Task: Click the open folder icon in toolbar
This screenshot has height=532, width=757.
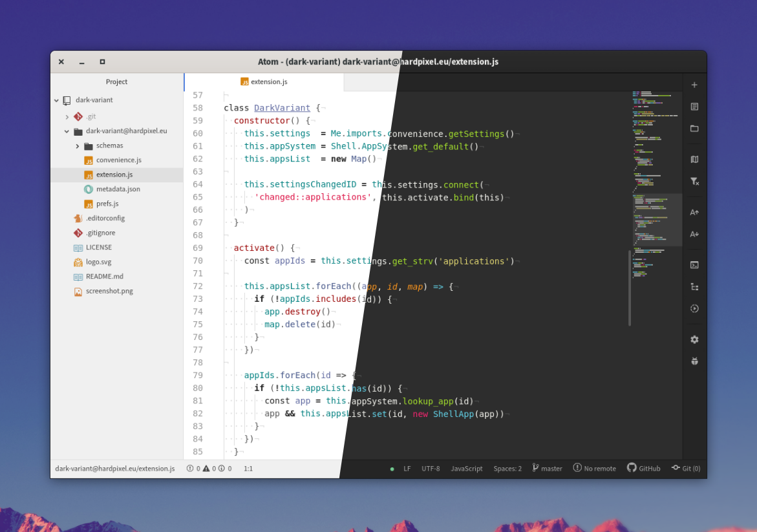Action: [694, 129]
